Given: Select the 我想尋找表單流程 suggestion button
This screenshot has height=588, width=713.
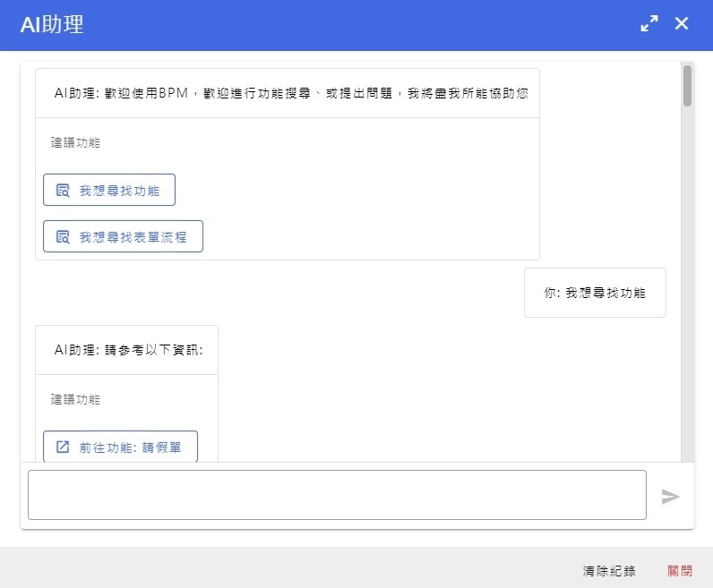Looking at the screenshot, I should click(123, 236).
